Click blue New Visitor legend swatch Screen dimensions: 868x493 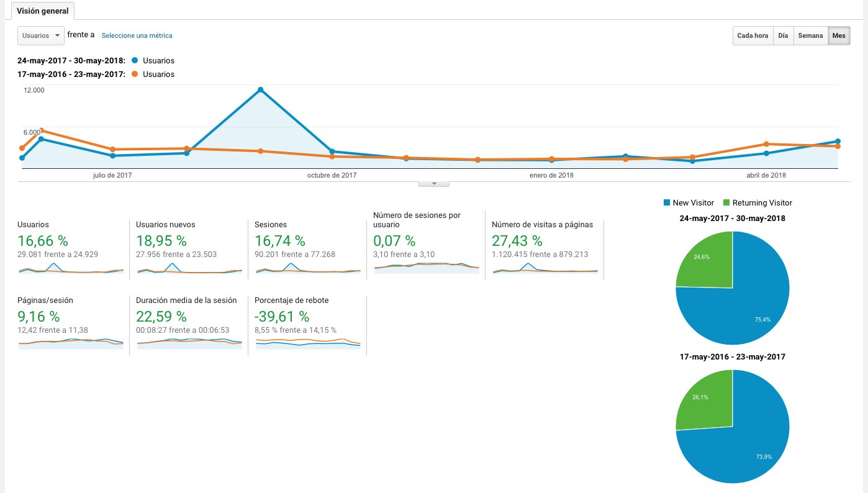pos(667,203)
